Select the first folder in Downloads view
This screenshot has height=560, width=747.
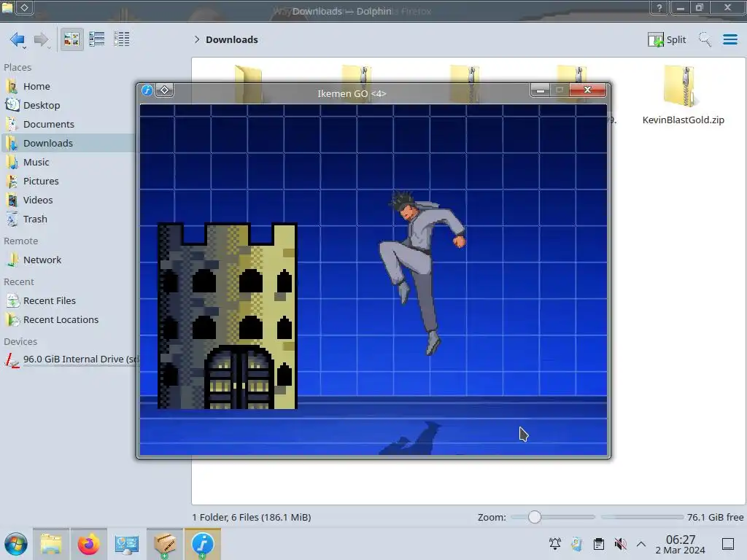pos(248,74)
